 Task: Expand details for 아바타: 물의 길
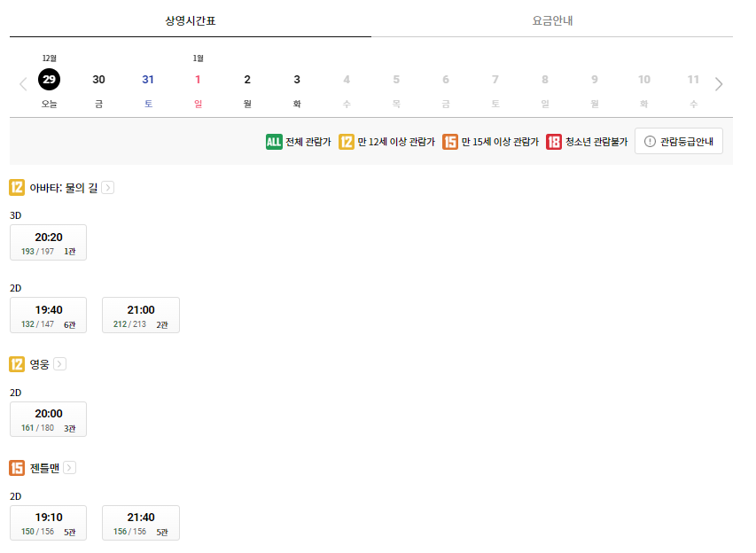click(x=107, y=187)
